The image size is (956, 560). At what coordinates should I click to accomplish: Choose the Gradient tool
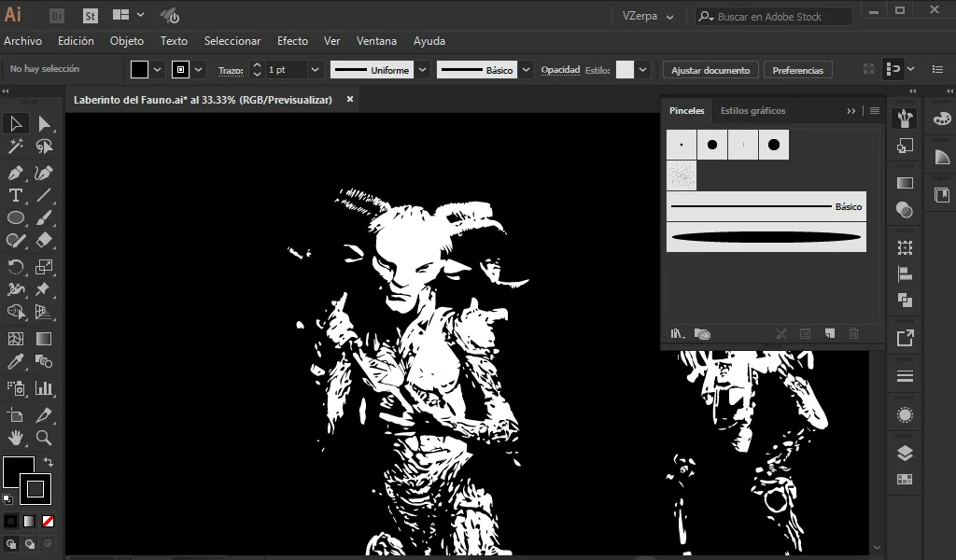click(44, 339)
